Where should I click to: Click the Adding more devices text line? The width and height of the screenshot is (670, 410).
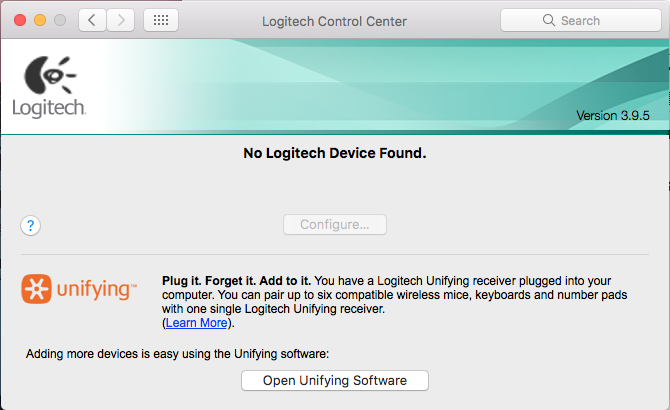click(x=177, y=353)
